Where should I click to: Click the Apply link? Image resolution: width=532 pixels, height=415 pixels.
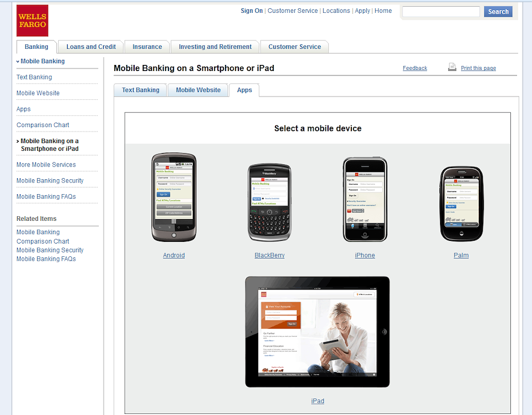coord(362,11)
